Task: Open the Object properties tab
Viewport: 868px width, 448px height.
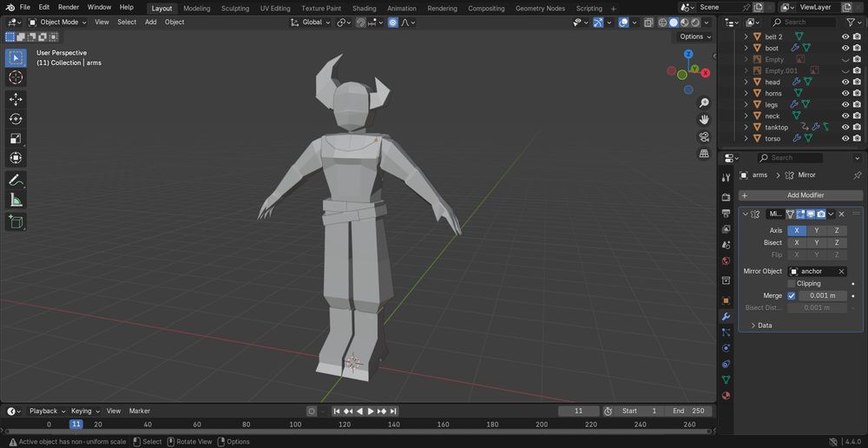Action: click(x=726, y=300)
